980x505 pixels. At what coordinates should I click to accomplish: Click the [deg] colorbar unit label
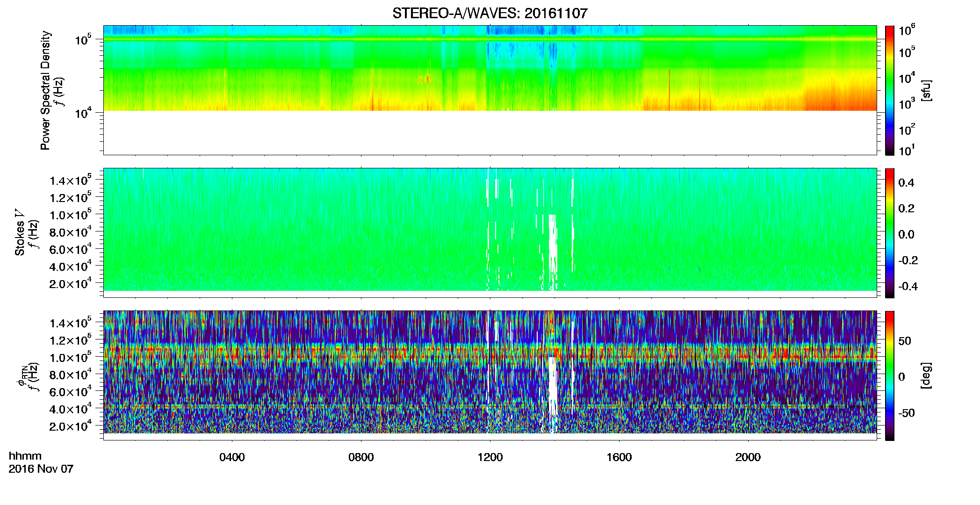pos(926,375)
